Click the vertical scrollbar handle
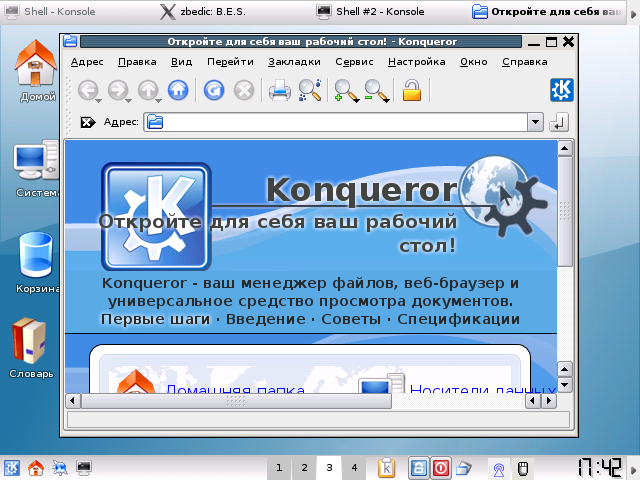 (564, 211)
